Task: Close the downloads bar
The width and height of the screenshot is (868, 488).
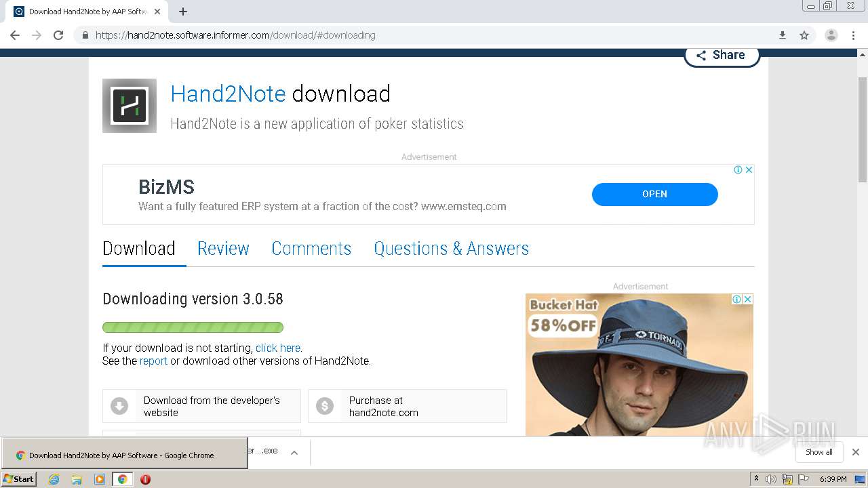Action: 856,452
